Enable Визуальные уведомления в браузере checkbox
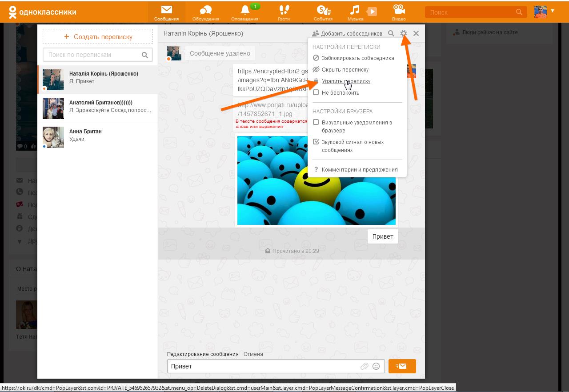569x392 pixels. point(316,122)
